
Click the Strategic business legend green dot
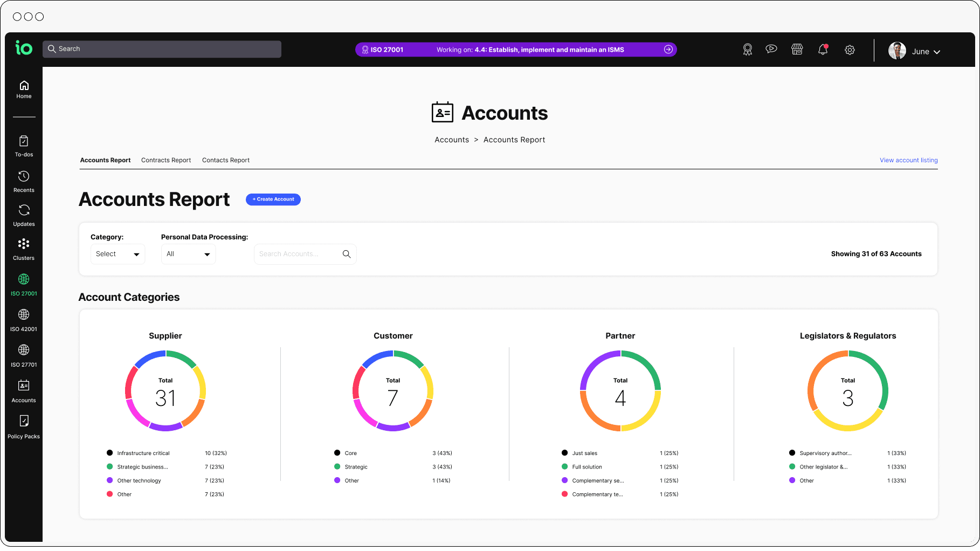110,467
